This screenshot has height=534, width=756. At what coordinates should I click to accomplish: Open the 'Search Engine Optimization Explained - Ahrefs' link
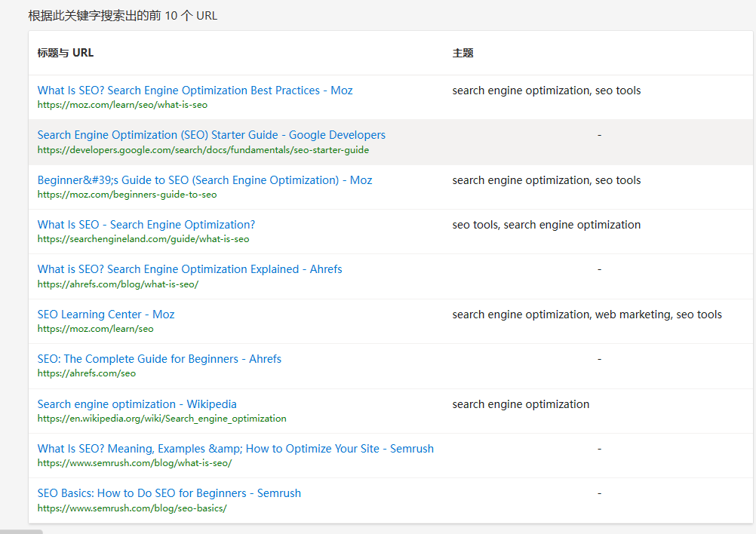point(189,269)
